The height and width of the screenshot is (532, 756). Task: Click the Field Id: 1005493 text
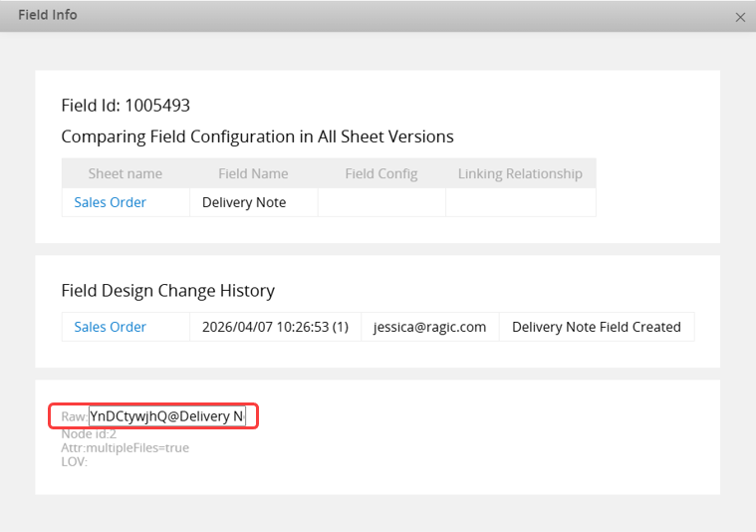pyautogui.click(x=126, y=105)
